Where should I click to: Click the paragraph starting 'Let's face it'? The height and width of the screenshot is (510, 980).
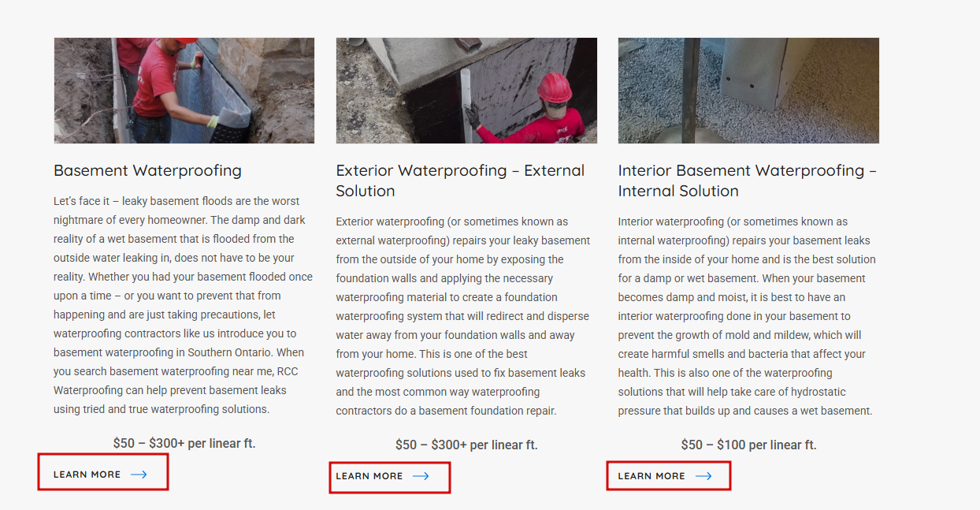[x=184, y=305]
